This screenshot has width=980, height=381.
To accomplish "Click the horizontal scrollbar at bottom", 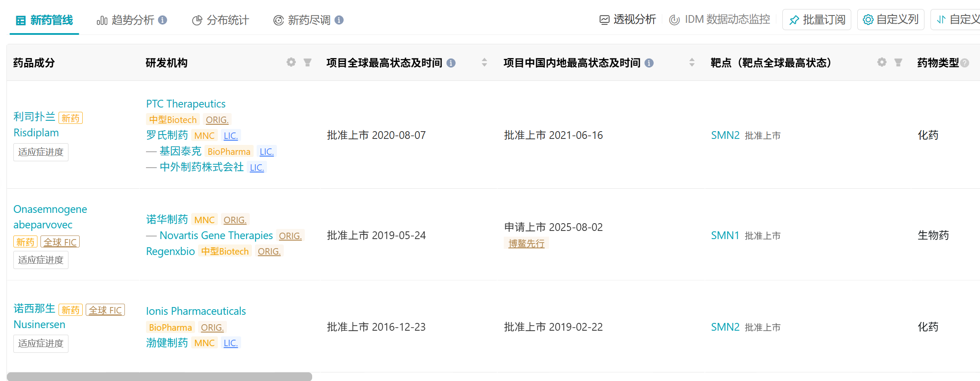I will tap(159, 377).
